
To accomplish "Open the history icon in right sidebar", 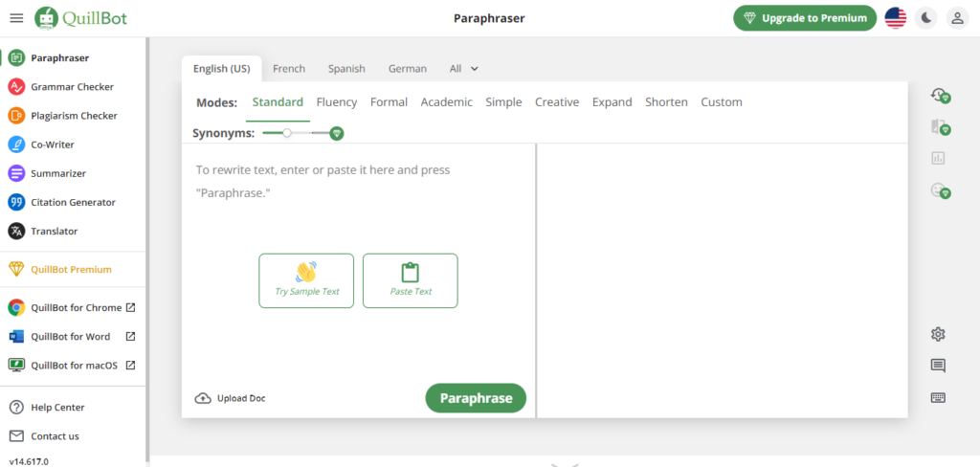I will click(x=939, y=96).
